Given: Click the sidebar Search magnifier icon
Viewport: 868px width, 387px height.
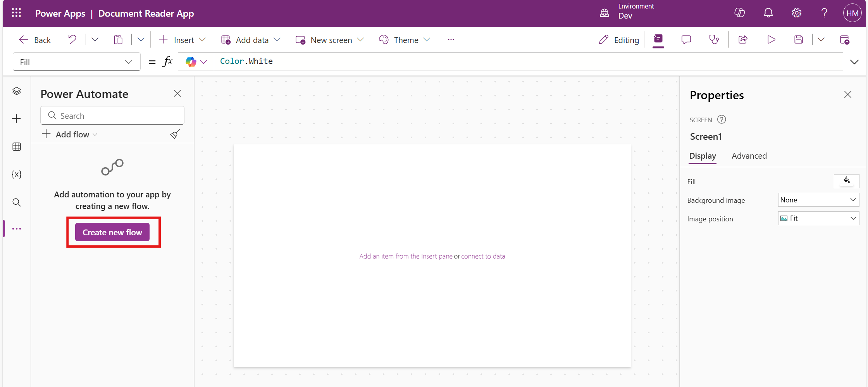Looking at the screenshot, I should [x=16, y=202].
